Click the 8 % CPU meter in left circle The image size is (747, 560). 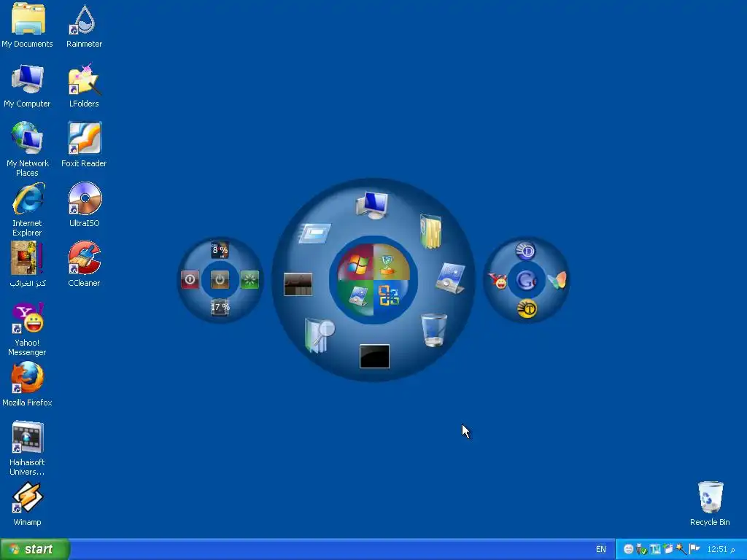(x=220, y=250)
